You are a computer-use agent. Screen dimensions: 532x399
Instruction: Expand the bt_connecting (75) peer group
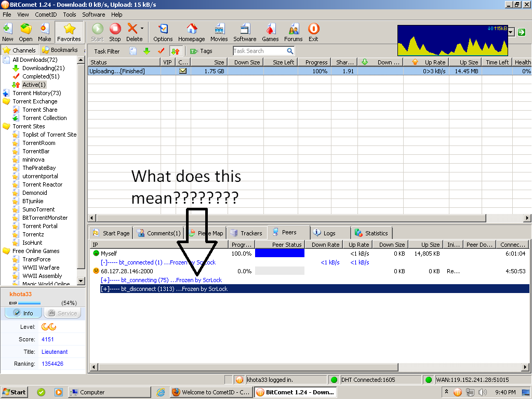click(105, 280)
